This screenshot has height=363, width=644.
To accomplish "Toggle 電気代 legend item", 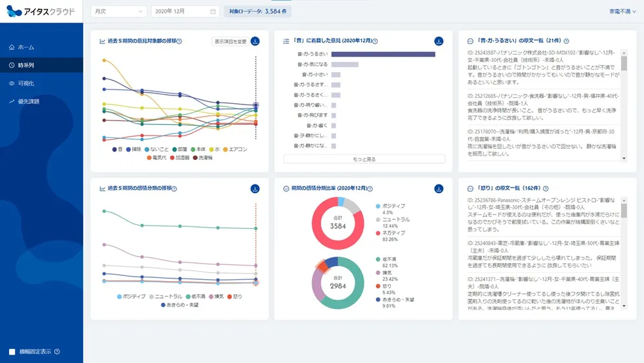I will click(x=156, y=157).
